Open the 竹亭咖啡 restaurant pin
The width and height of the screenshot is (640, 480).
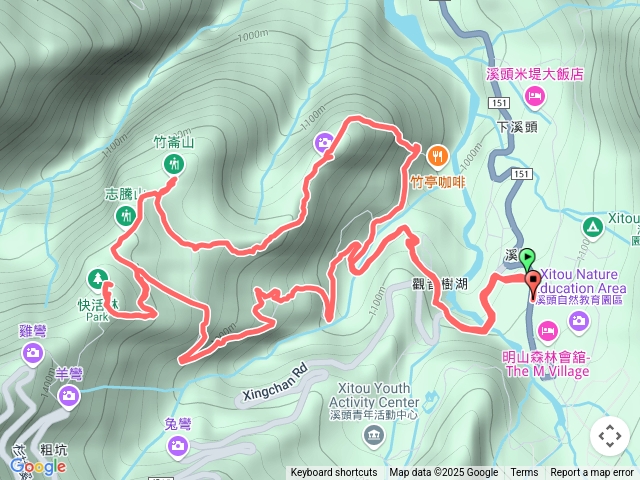tap(438, 157)
